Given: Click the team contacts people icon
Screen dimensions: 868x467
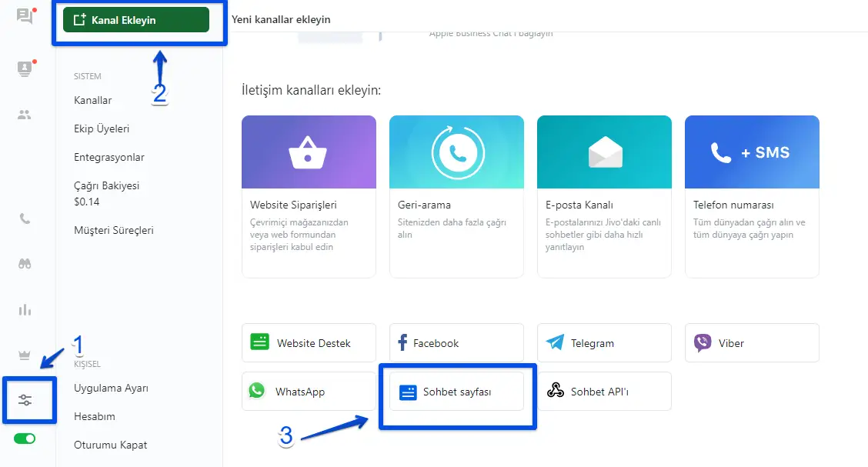Looking at the screenshot, I should click(25, 115).
